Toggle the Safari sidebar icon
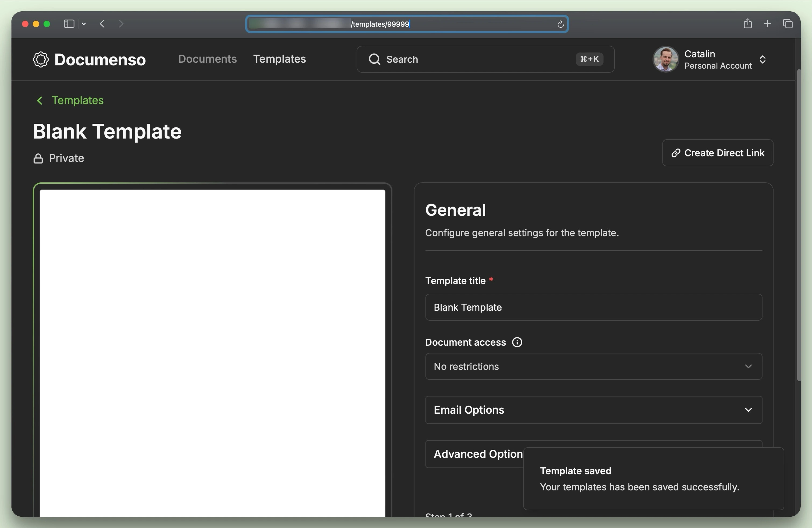Image resolution: width=812 pixels, height=528 pixels. click(69, 23)
